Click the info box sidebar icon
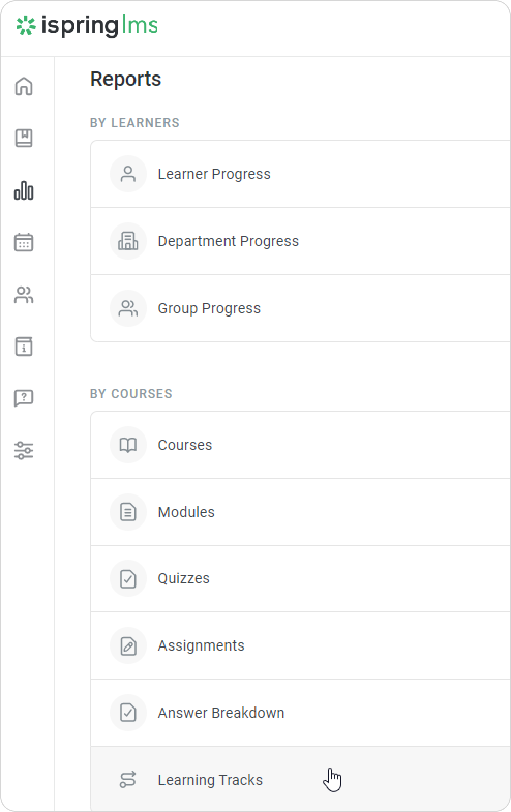The width and height of the screenshot is (511, 812). (x=24, y=347)
